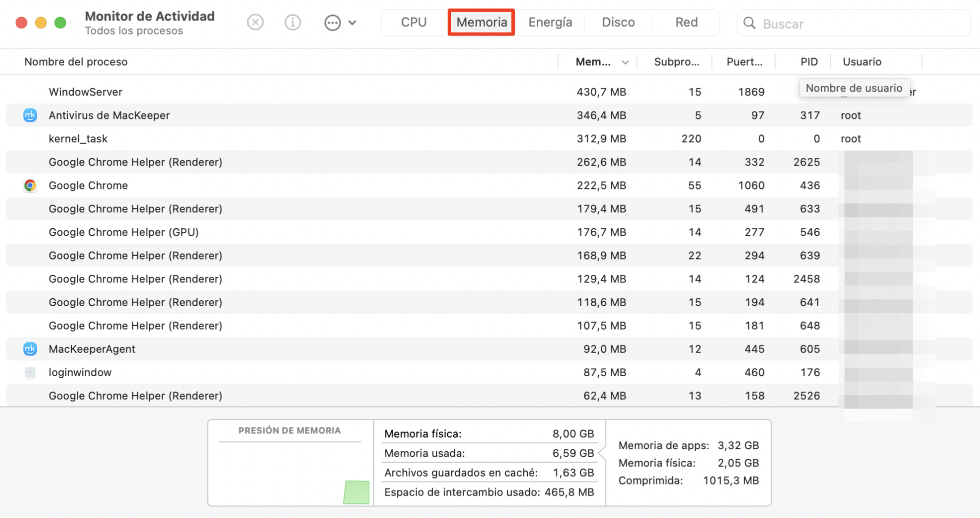This screenshot has height=518, width=980.
Task: Select the Google Chrome app icon
Action: tap(30, 185)
